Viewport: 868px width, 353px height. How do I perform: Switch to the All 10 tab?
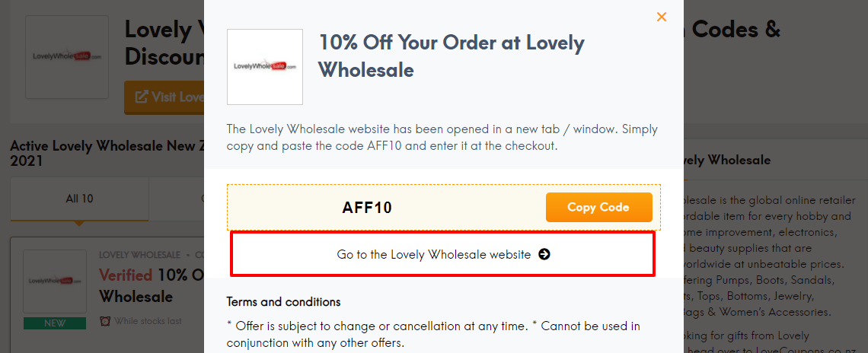coord(79,198)
